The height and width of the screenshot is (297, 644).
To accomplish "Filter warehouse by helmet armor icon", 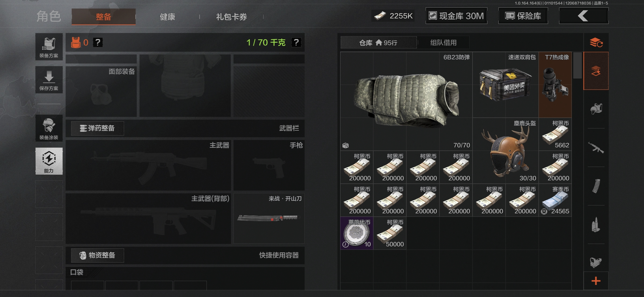I will 596,109.
